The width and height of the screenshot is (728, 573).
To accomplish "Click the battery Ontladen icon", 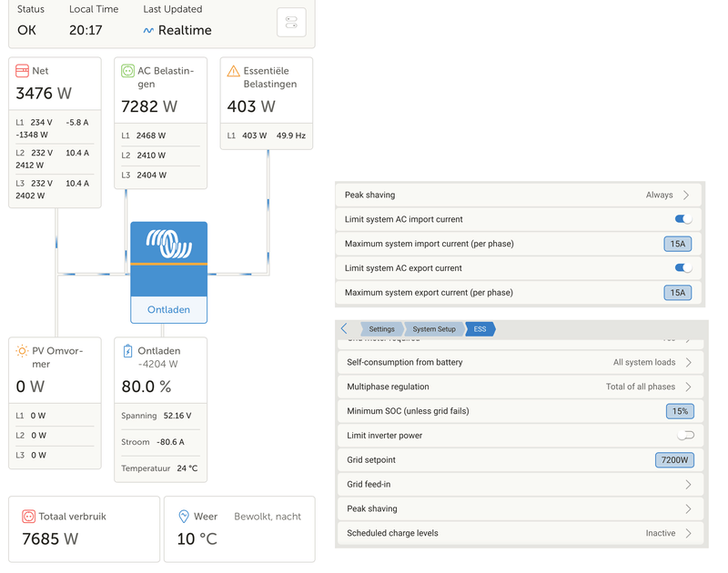I will 128,351.
